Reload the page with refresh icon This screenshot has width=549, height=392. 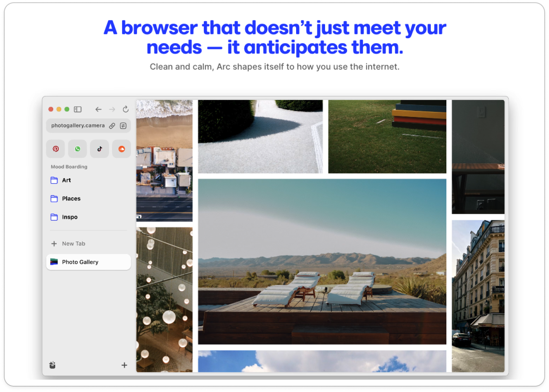click(x=125, y=109)
